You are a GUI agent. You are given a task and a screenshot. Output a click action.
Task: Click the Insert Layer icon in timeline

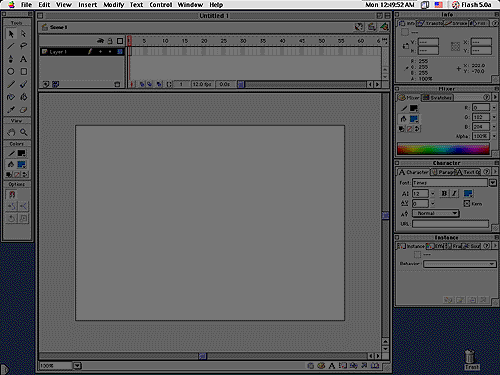click(46, 84)
